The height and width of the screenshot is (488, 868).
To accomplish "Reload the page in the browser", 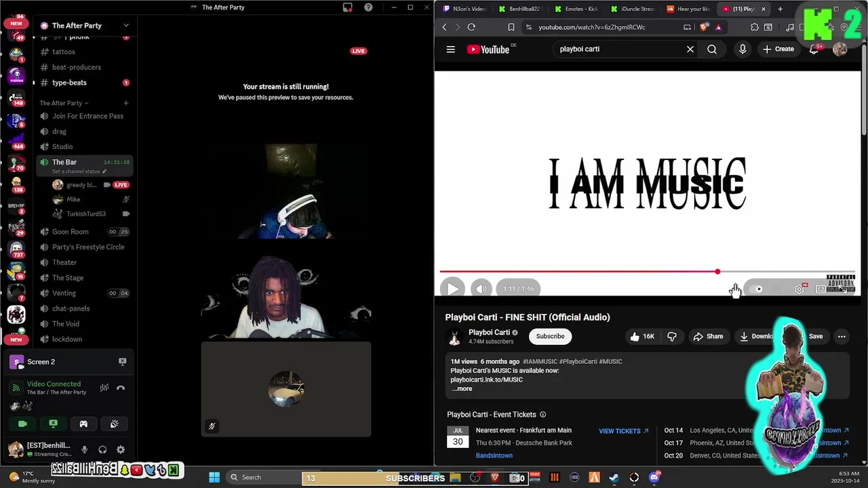I will 471,27.
